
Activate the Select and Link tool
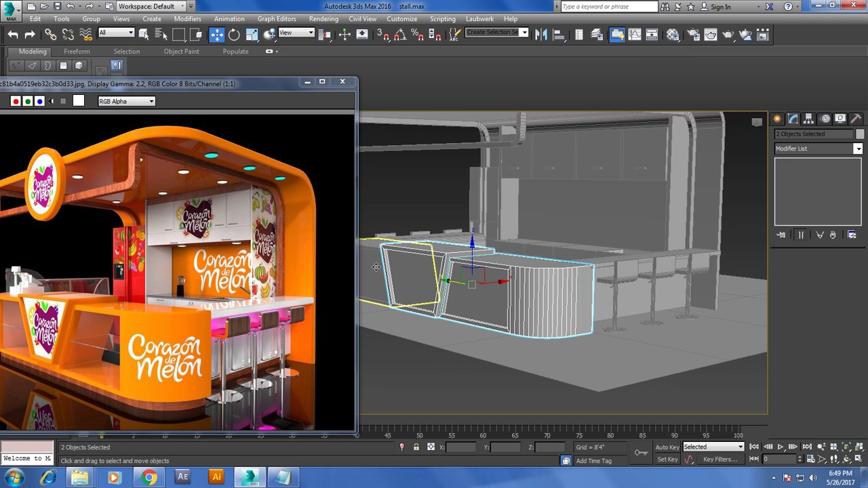click(51, 35)
